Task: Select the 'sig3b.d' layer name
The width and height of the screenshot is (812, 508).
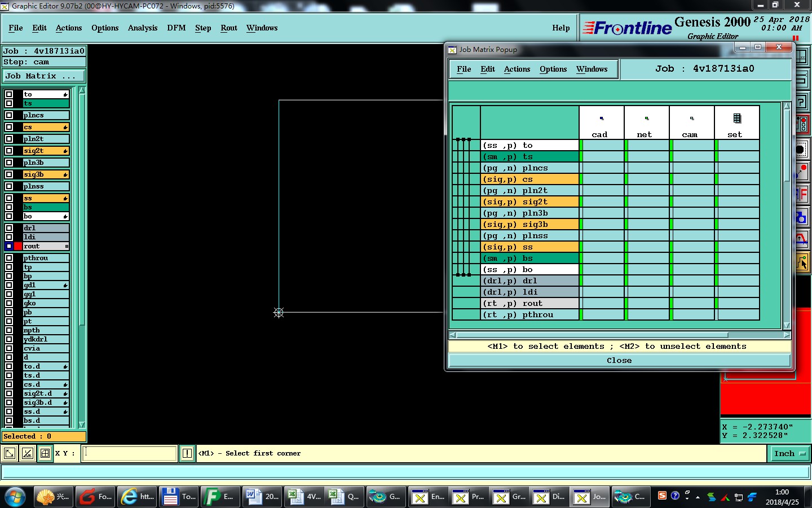Action: (x=46, y=402)
